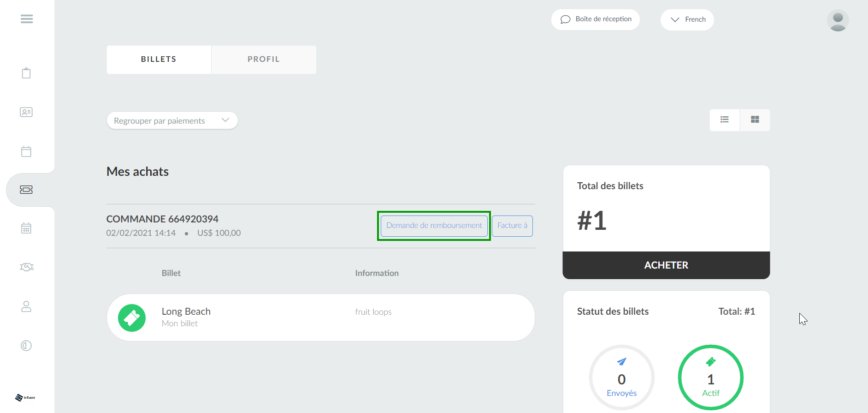The width and height of the screenshot is (868, 413).
Task: Click the Facture à button
Action: coord(512,226)
